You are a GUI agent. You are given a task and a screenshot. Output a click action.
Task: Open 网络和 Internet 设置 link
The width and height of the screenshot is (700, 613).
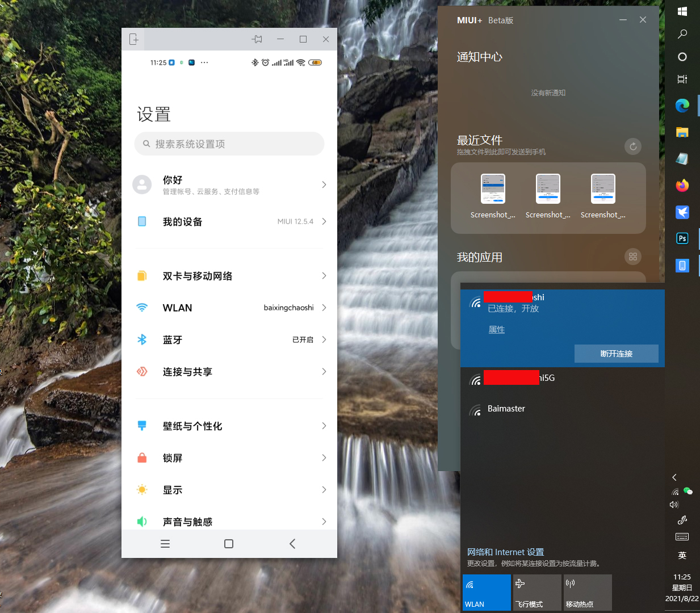point(505,552)
